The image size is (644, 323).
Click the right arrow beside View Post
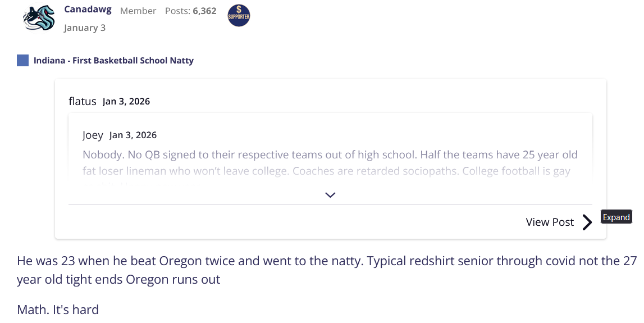(x=587, y=222)
